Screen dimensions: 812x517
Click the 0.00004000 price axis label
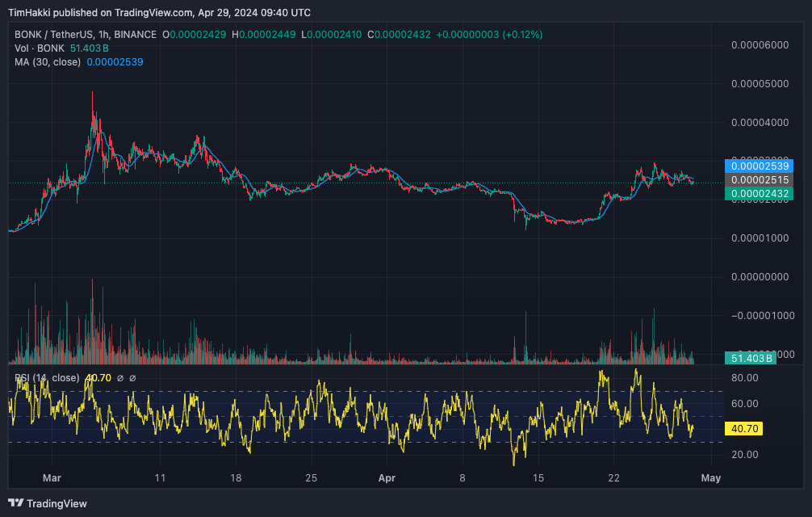(x=760, y=123)
